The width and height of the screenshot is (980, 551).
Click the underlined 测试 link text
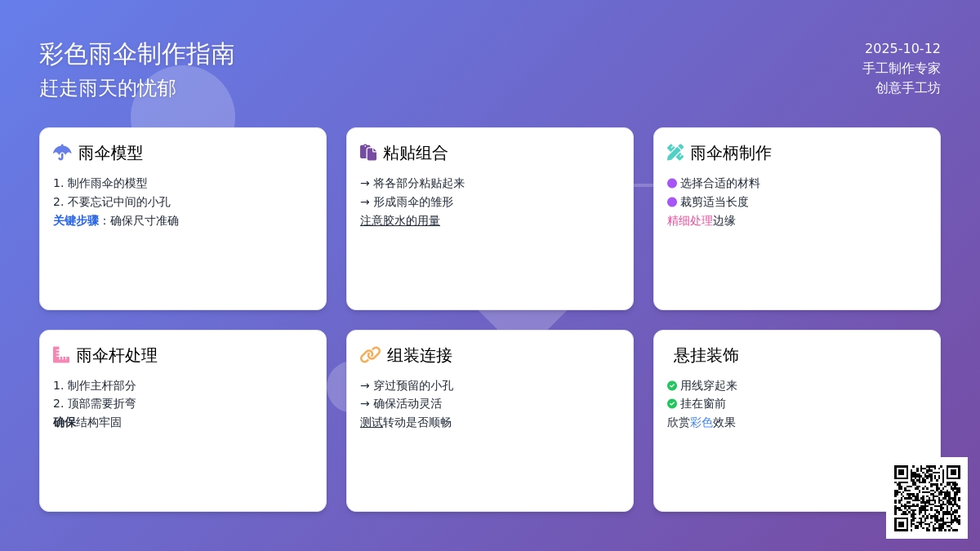click(x=372, y=422)
